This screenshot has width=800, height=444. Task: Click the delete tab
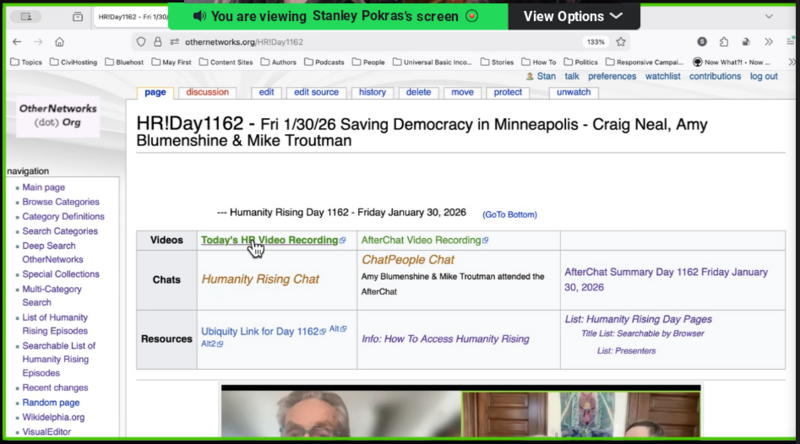click(418, 92)
